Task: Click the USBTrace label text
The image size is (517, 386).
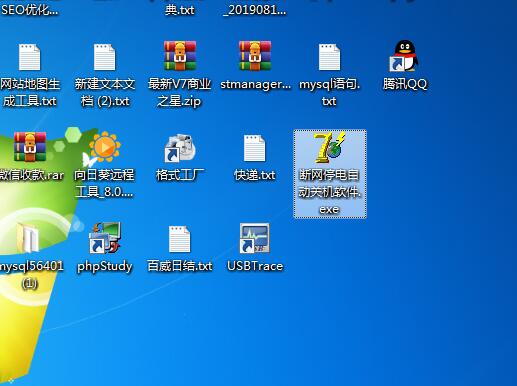Action: pos(255,266)
